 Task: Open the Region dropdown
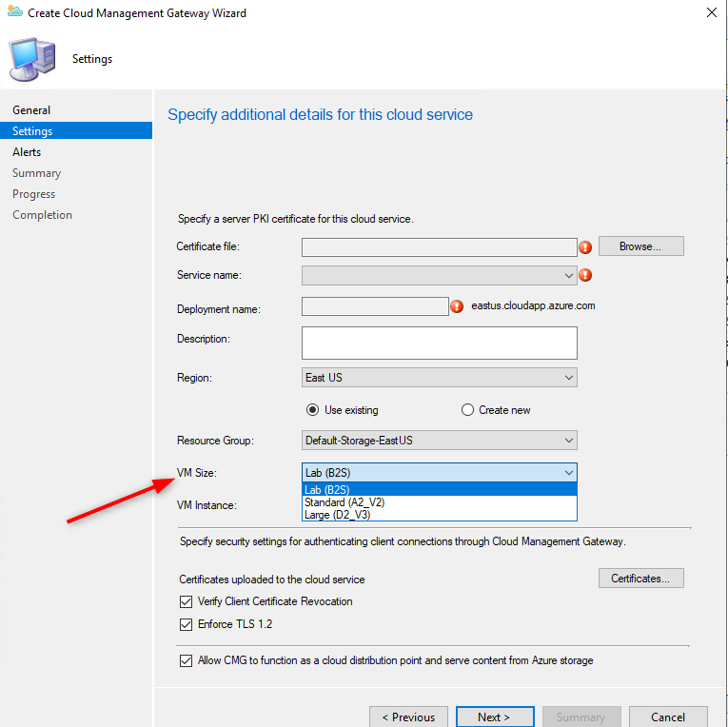pos(440,378)
